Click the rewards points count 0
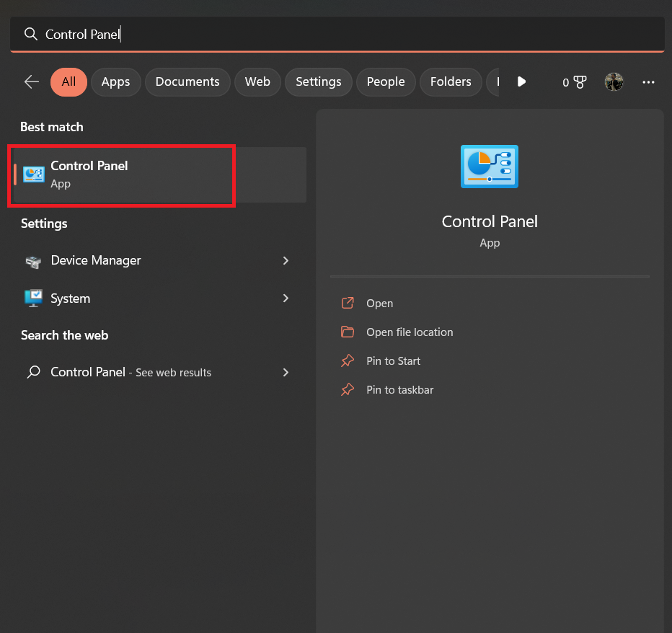The width and height of the screenshot is (672, 633). pyautogui.click(x=566, y=82)
